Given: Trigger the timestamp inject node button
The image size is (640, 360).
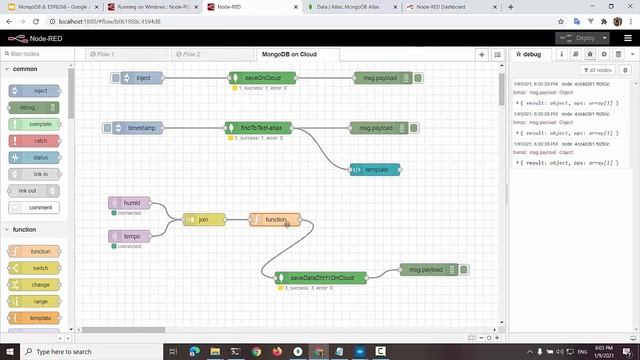Looking at the screenshot, I should pyautogui.click(x=107, y=128).
